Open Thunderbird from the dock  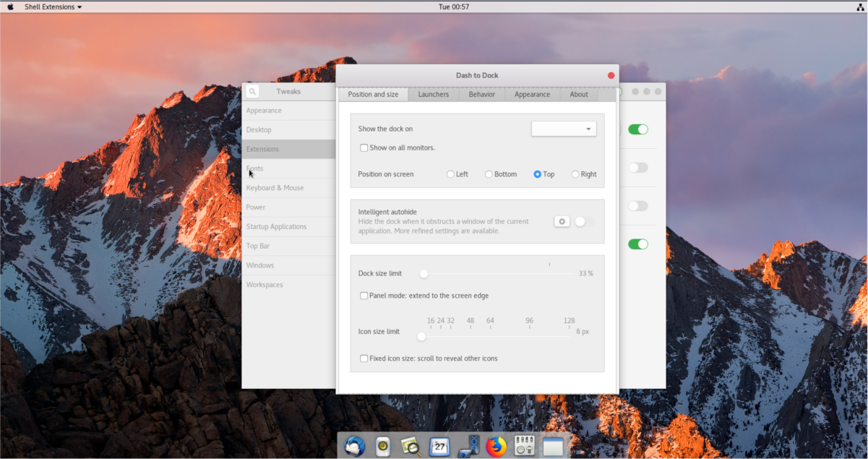pyautogui.click(x=354, y=446)
